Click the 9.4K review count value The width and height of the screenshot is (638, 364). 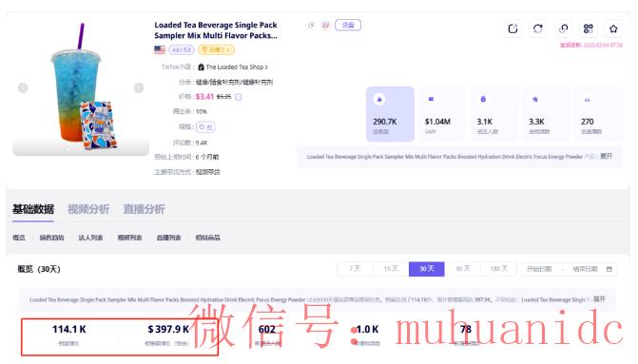coord(202,143)
